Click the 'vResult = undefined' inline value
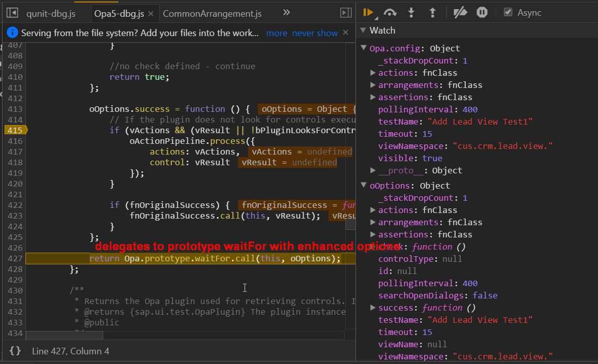Viewport: 598px width, 364px height. click(289, 162)
